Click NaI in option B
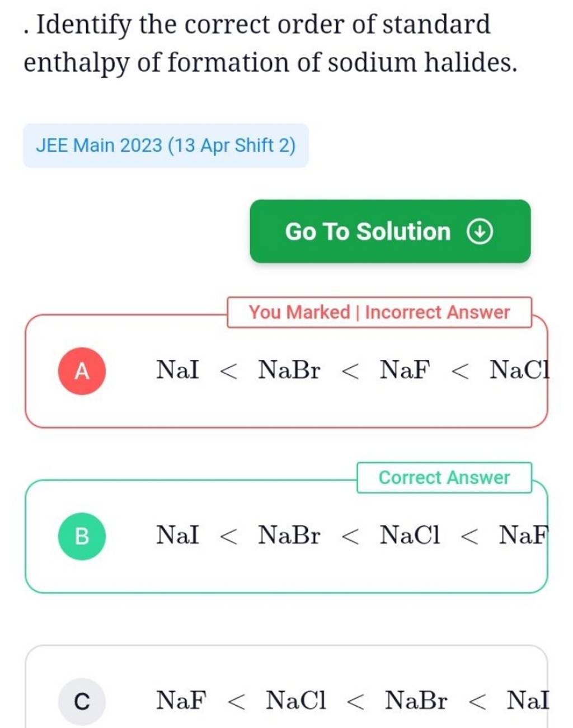Viewport: 573px width, 728px height. coord(177,536)
